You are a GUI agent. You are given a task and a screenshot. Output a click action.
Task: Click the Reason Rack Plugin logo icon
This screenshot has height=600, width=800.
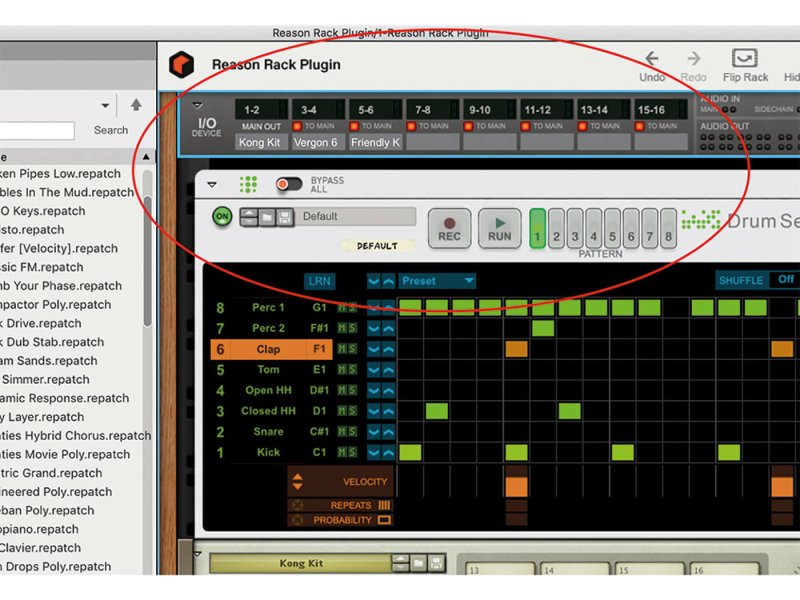coord(184,64)
